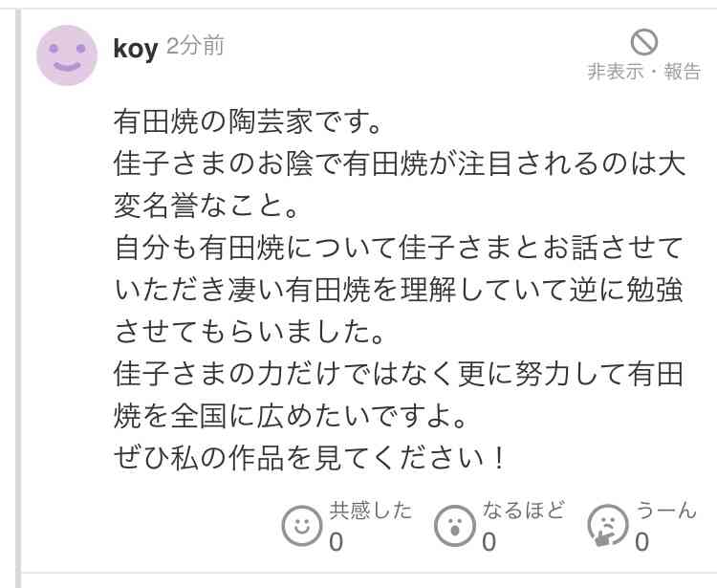
Task: Click the circle-slash hide/report icon
Action: 643,42
